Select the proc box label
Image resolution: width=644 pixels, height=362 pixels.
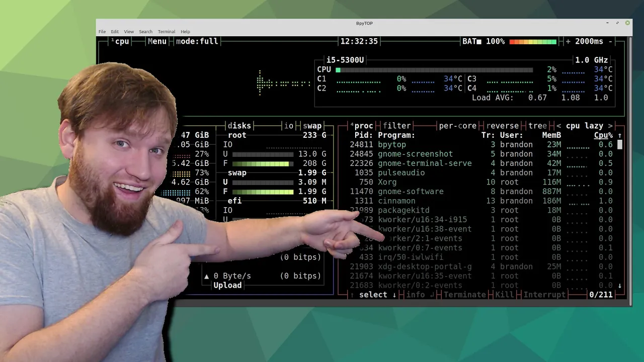pos(362,126)
